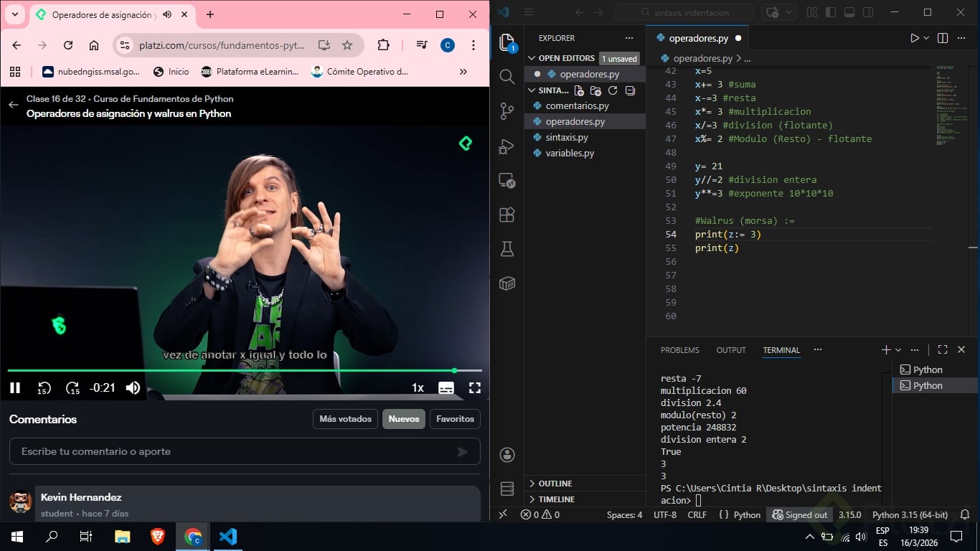Open the Copilot chat dropdown in title bar
Viewport: 980px width, 551px height.
pyautogui.click(x=790, y=12)
